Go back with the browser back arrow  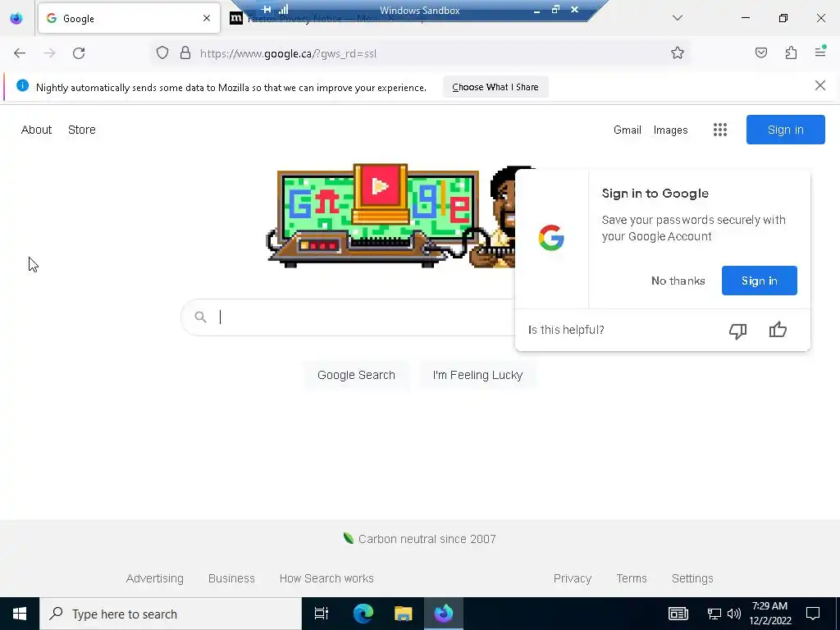click(20, 53)
